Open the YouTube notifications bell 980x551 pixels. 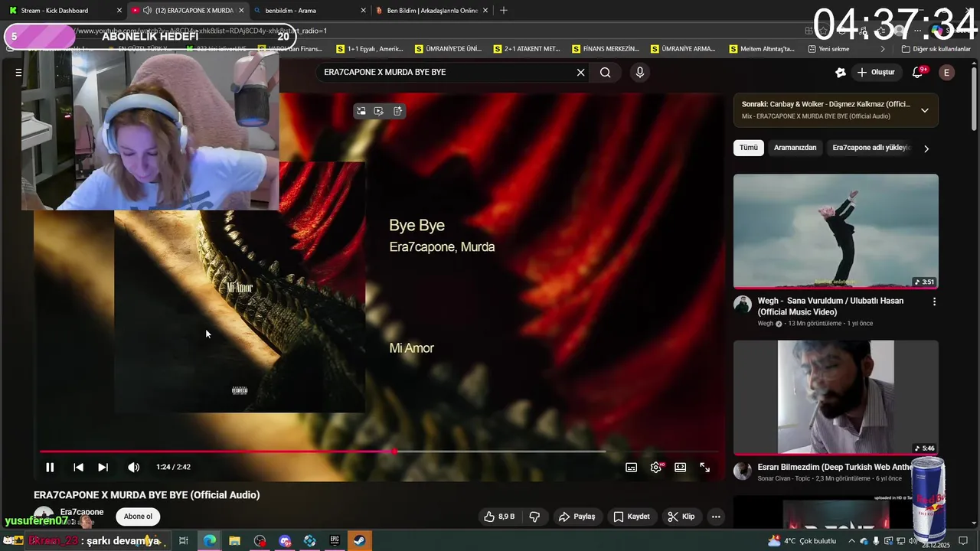point(917,73)
